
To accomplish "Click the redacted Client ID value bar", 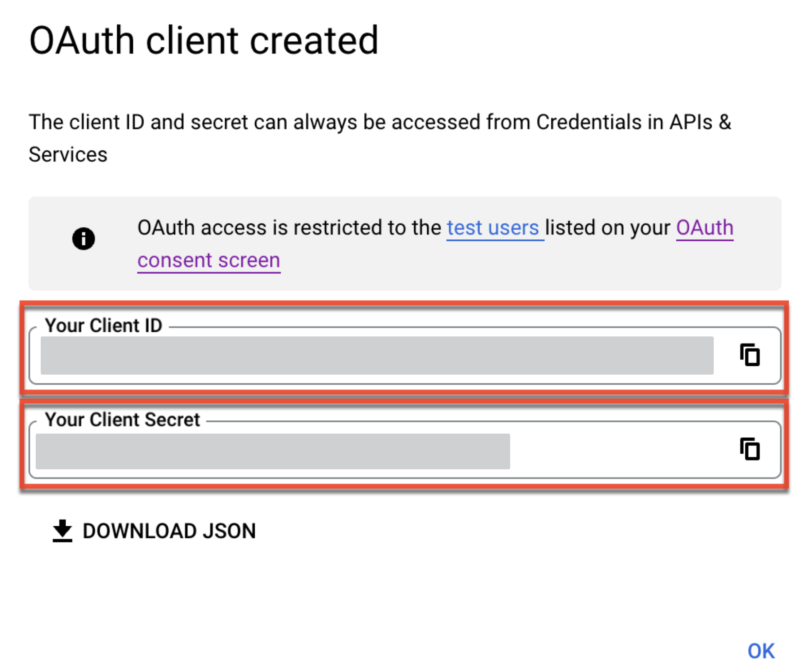I will [x=374, y=355].
